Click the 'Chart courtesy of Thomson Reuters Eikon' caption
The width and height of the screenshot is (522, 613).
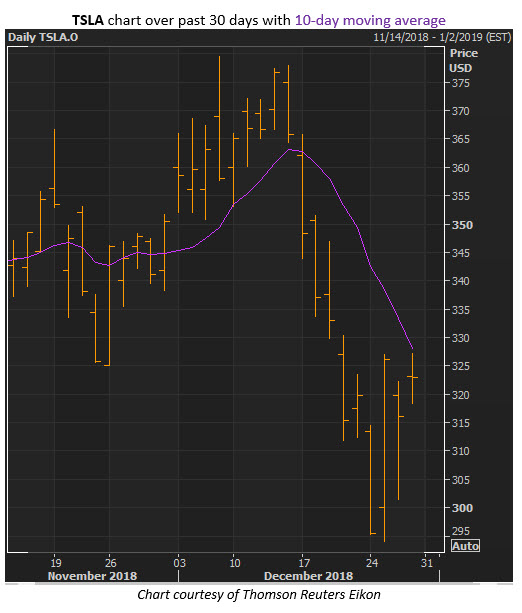[x=259, y=595]
